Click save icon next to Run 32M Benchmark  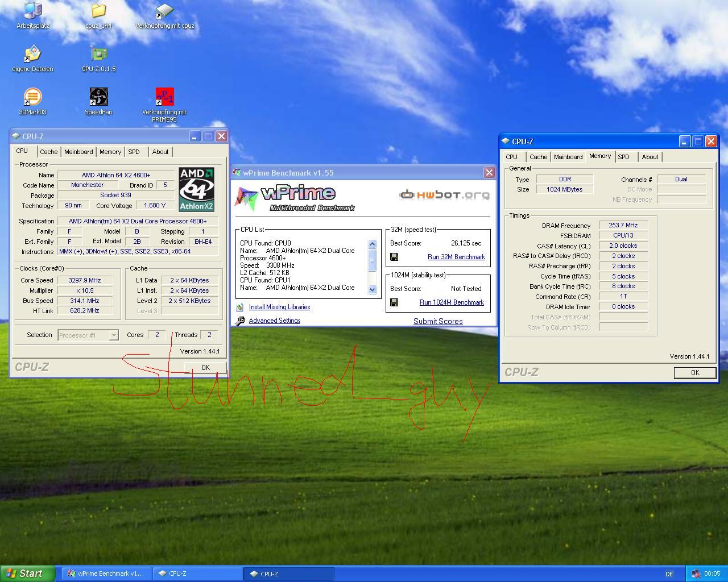click(x=394, y=257)
